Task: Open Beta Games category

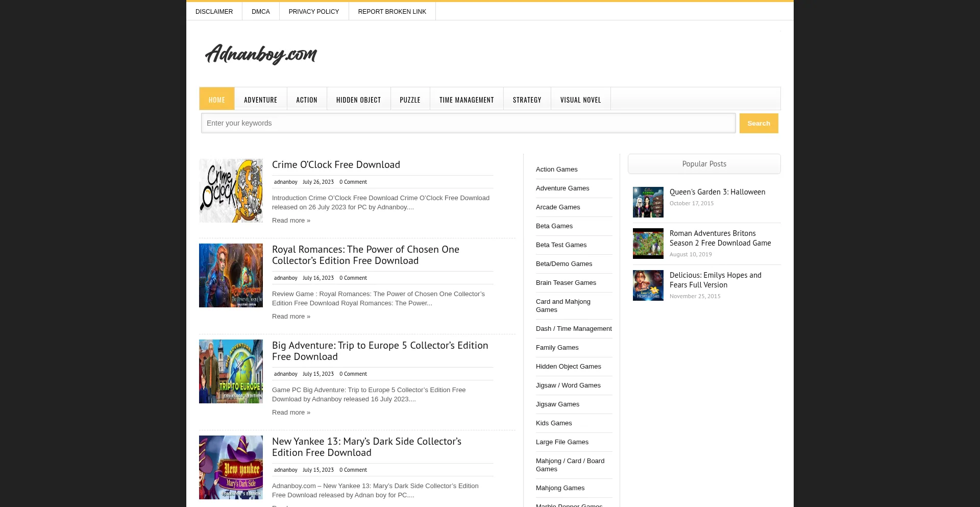Action: tap(554, 226)
